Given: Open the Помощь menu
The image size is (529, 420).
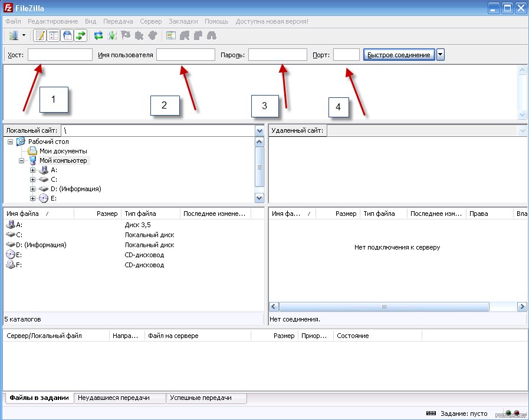Looking at the screenshot, I should coord(216,21).
